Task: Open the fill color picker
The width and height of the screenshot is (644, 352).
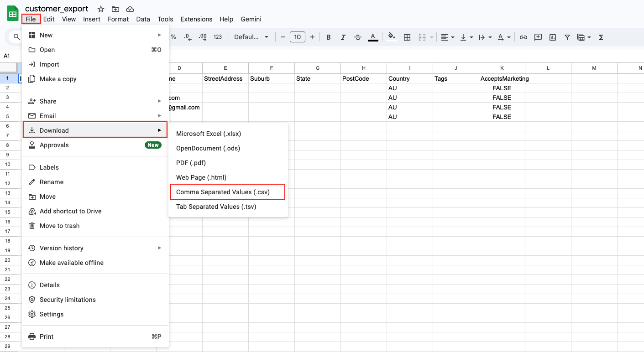Action: [392, 37]
